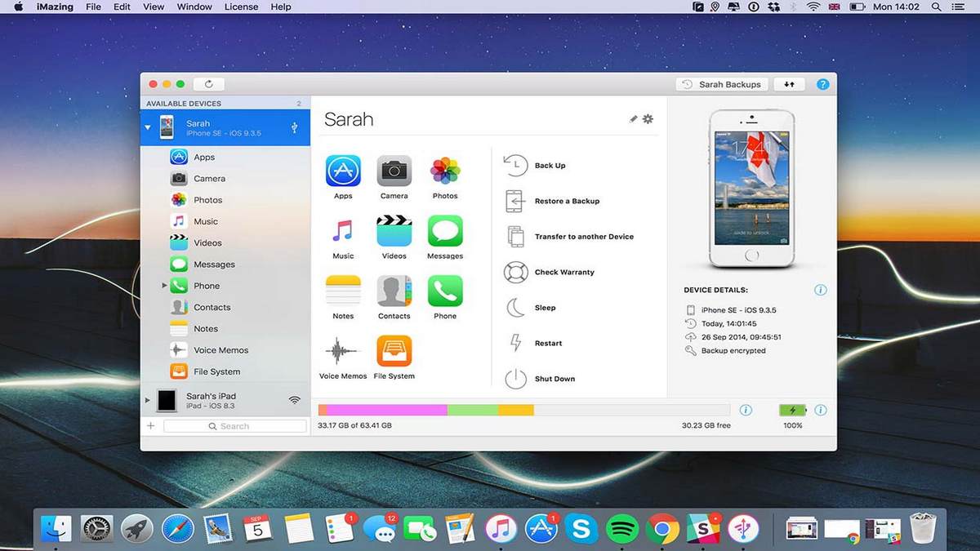Open the File menu

click(x=93, y=7)
